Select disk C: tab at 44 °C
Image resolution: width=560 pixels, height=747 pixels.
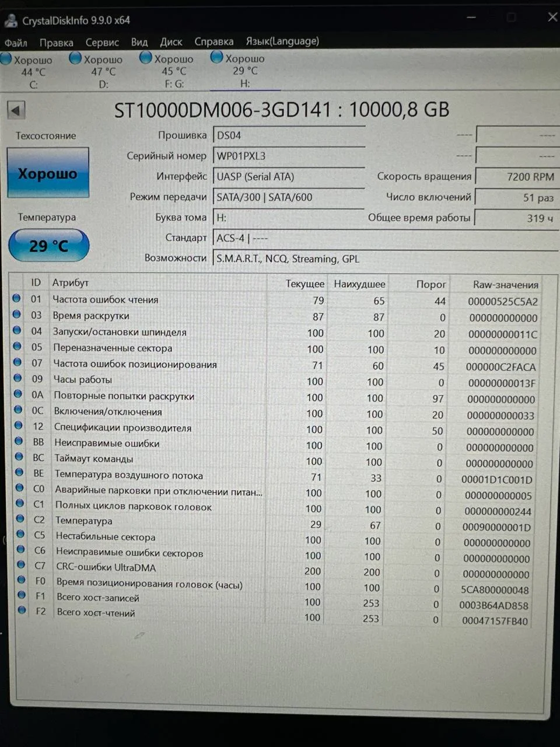[29, 72]
